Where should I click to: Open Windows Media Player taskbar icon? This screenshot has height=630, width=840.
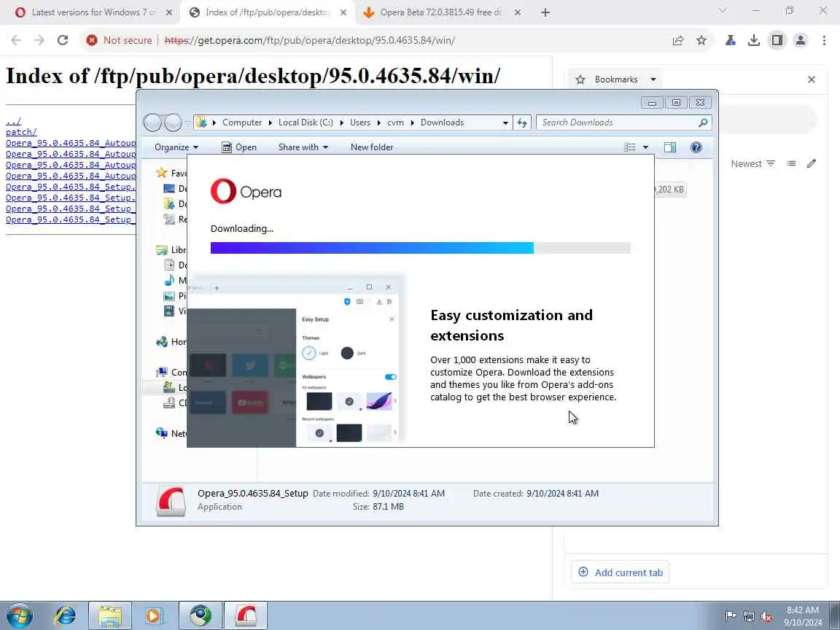[x=154, y=615]
